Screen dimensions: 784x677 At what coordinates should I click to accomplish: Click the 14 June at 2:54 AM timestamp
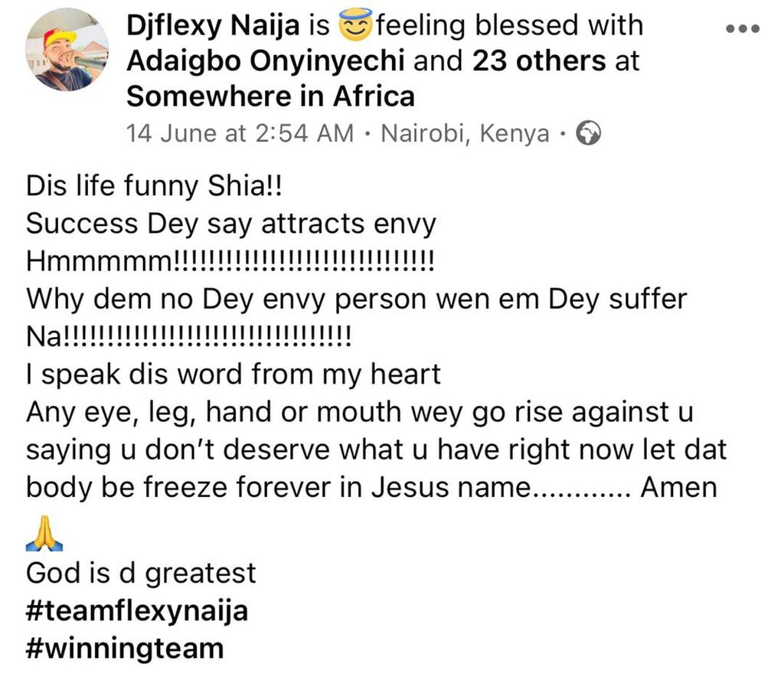click(x=240, y=133)
